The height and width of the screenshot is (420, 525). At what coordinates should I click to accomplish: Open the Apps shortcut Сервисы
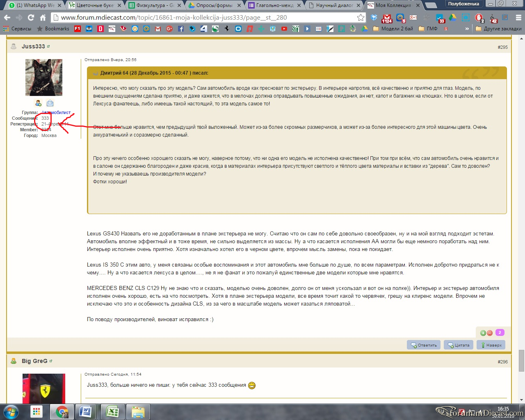[17, 29]
